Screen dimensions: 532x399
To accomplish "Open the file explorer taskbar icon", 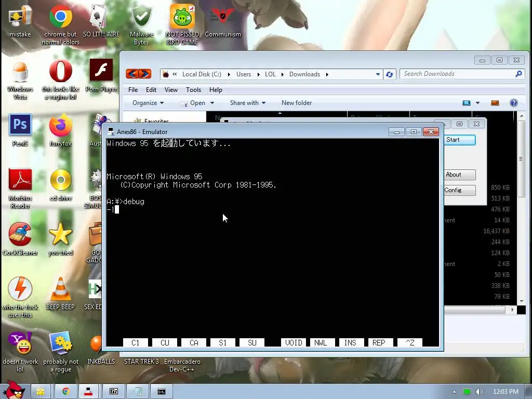I will pyautogui.click(x=41, y=392).
